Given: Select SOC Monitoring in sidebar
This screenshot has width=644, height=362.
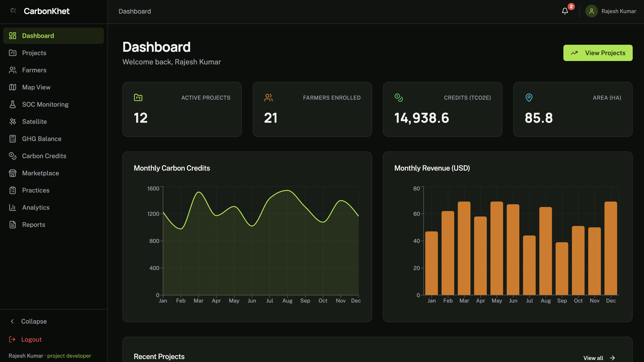Looking at the screenshot, I should [x=54, y=104].
